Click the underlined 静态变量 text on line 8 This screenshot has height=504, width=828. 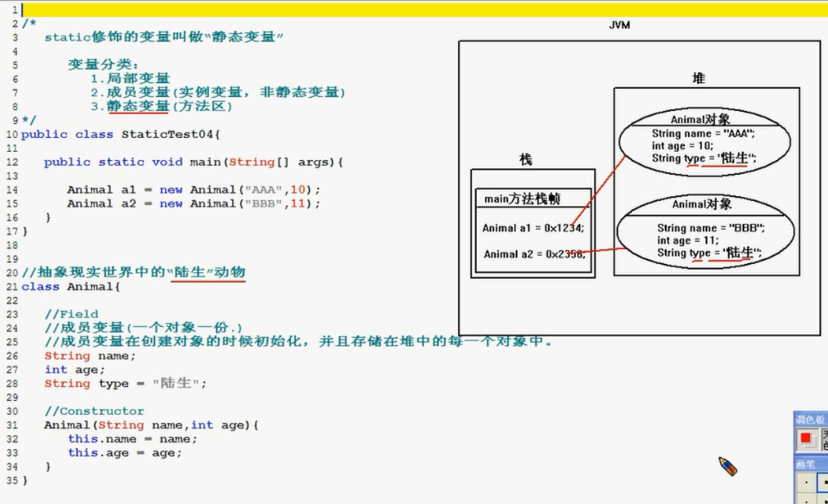[138, 106]
